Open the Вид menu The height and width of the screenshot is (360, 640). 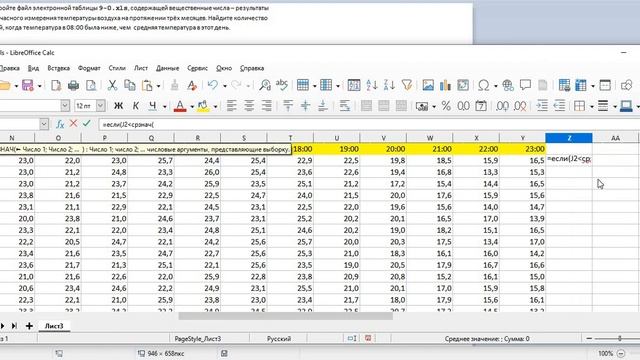point(33,68)
